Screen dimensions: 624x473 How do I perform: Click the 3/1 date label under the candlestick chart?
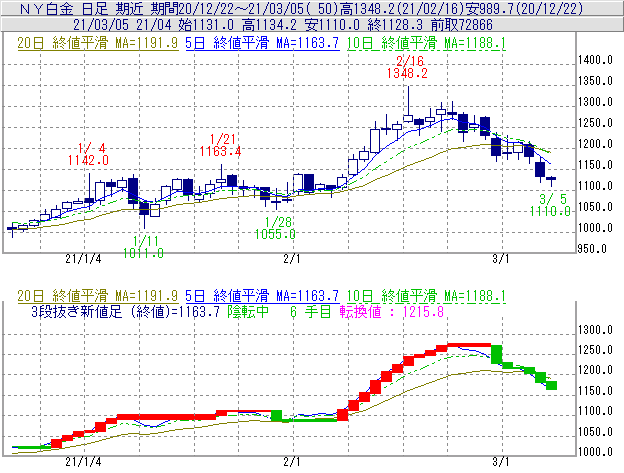pyautogui.click(x=501, y=259)
